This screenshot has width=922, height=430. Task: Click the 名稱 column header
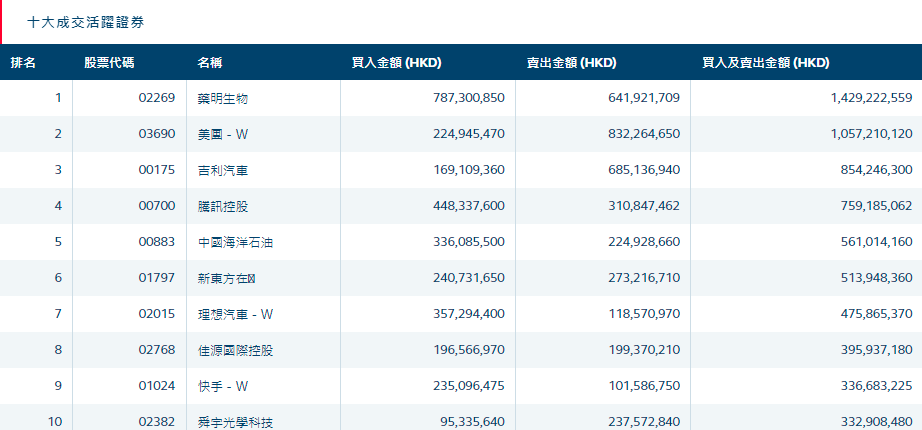point(210,63)
